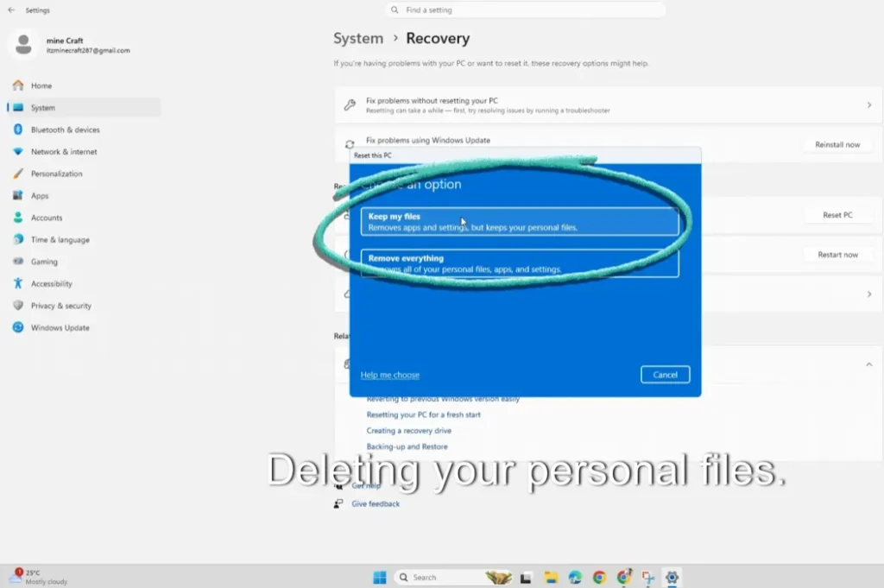Click the Time & language globe icon
Viewport: 884px width, 588px height.
pyautogui.click(x=18, y=239)
